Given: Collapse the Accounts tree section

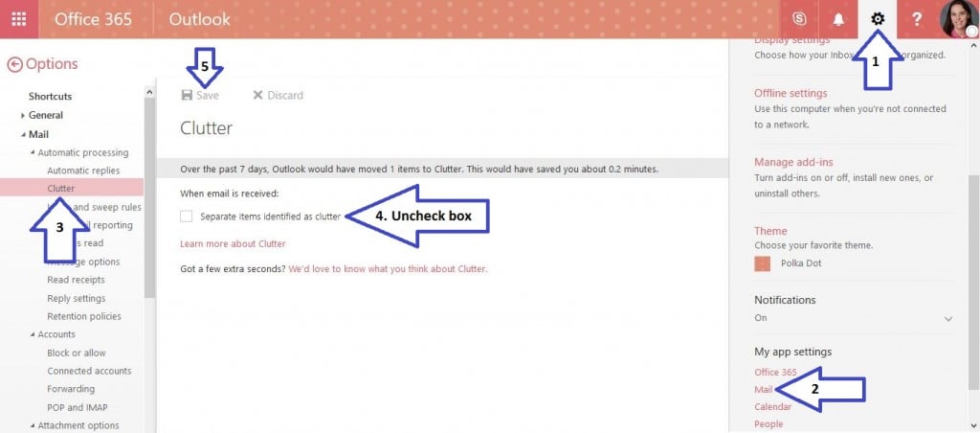Looking at the screenshot, I should pos(33,334).
